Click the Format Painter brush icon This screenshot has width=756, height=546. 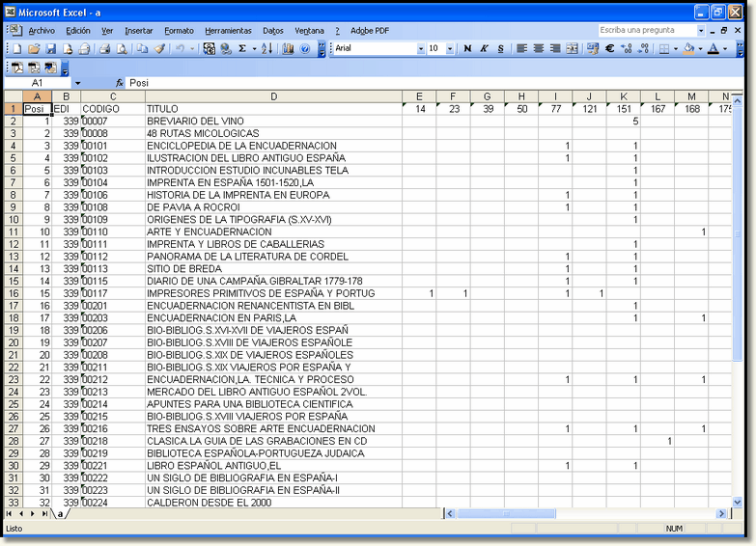(x=159, y=48)
